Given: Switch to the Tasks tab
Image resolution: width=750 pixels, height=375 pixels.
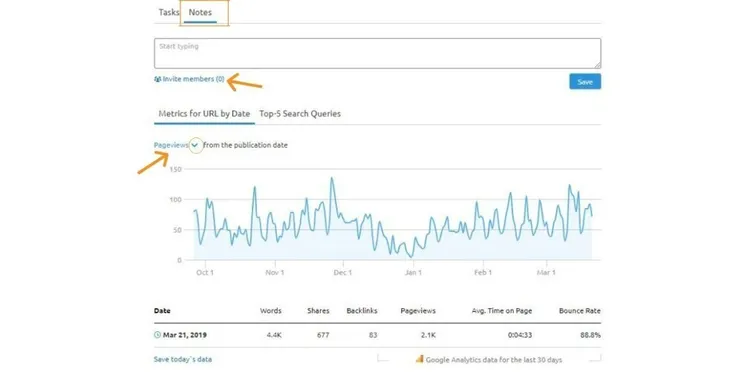Looking at the screenshot, I should [x=169, y=12].
